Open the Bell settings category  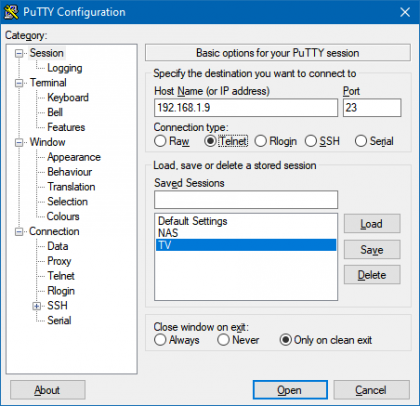point(55,112)
